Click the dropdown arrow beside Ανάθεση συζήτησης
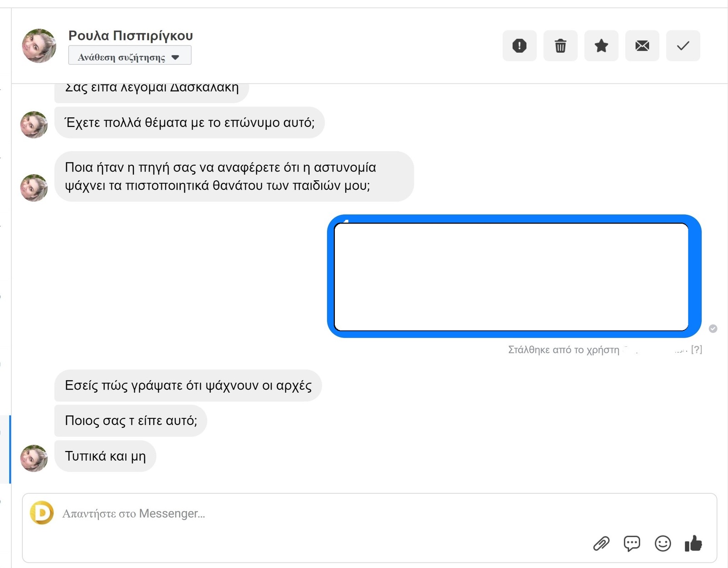 (x=176, y=58)
